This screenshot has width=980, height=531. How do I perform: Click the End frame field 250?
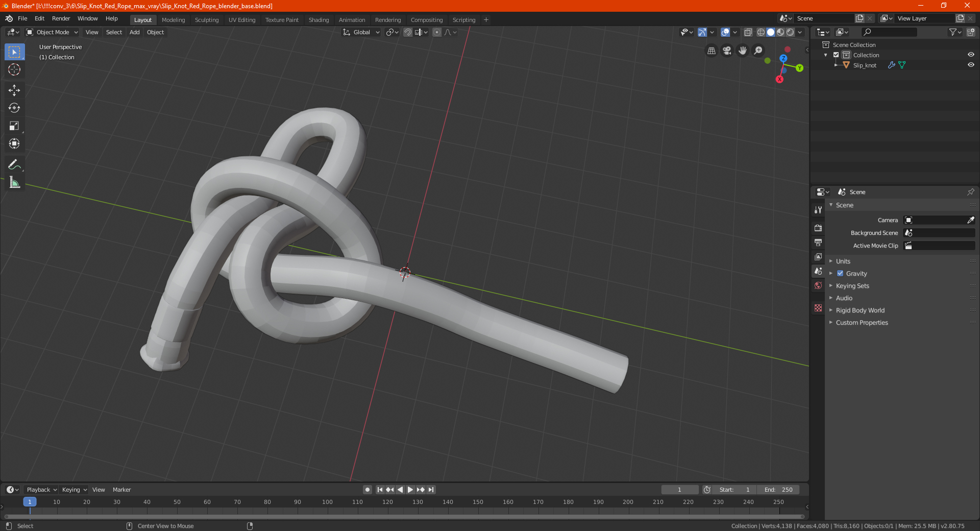[778, 490]
